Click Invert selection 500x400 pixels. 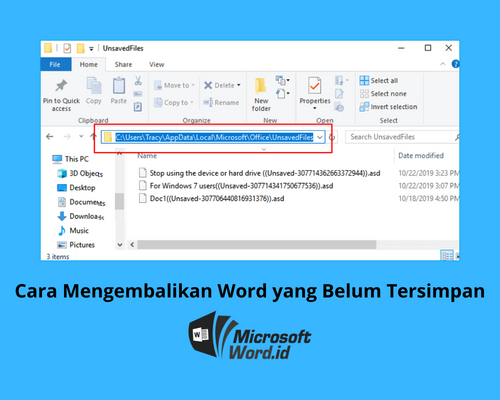(x=388, y=107)
